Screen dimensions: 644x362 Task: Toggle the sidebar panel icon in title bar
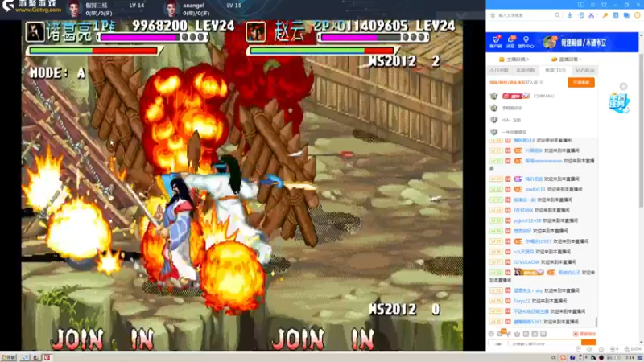coord(580,5)
